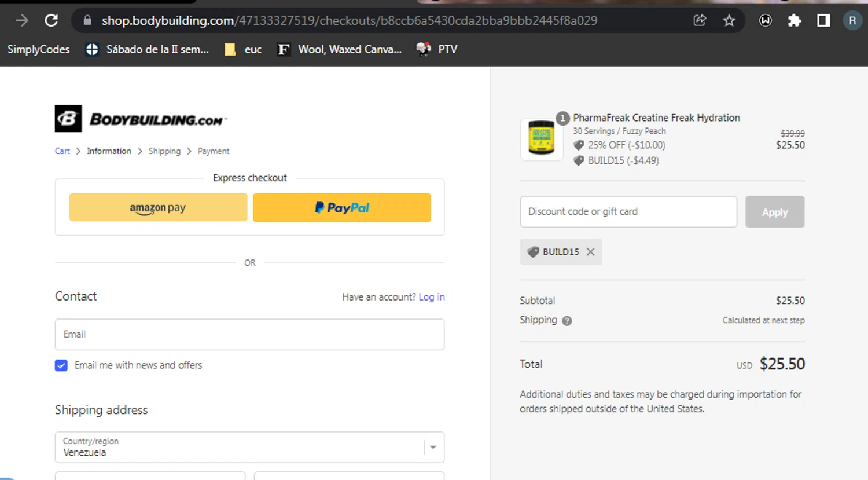Open the Sábado de la II sem bookmark
This screenshot has height=480, width=868.
[147, 49]
